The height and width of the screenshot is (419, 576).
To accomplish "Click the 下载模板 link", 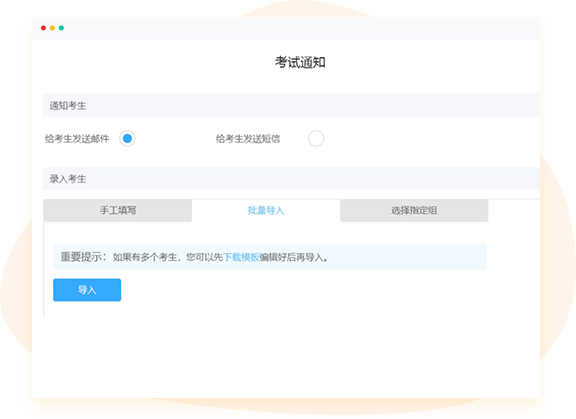I will pyautogui.click(x=241, y=257).
